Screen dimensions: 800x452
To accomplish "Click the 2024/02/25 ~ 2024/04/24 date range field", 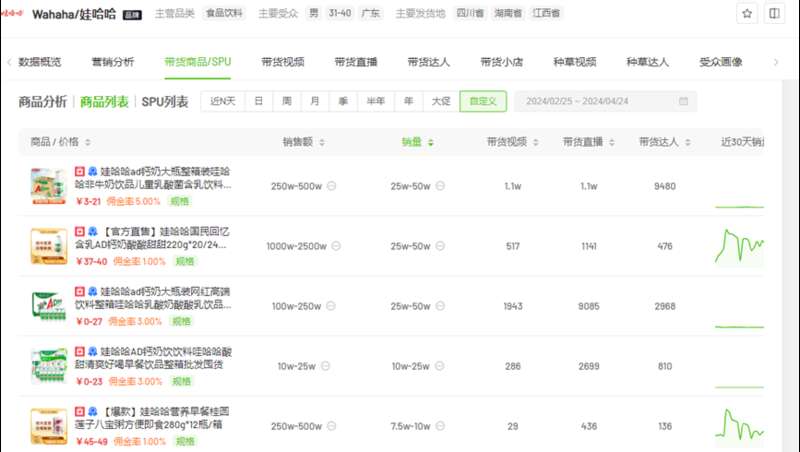I will (606, 101).
